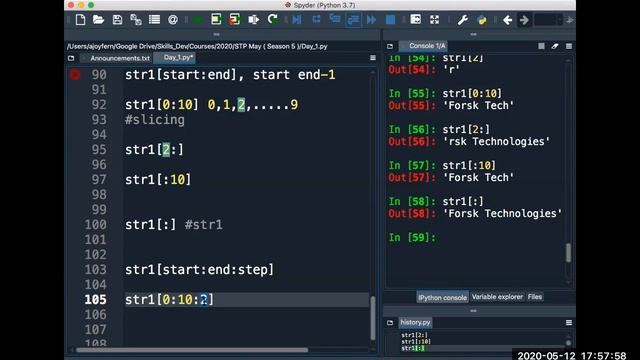This screenshot has height=360, width=640.
Task: Open the console pane options menu
Action: [x=569, y=46]
